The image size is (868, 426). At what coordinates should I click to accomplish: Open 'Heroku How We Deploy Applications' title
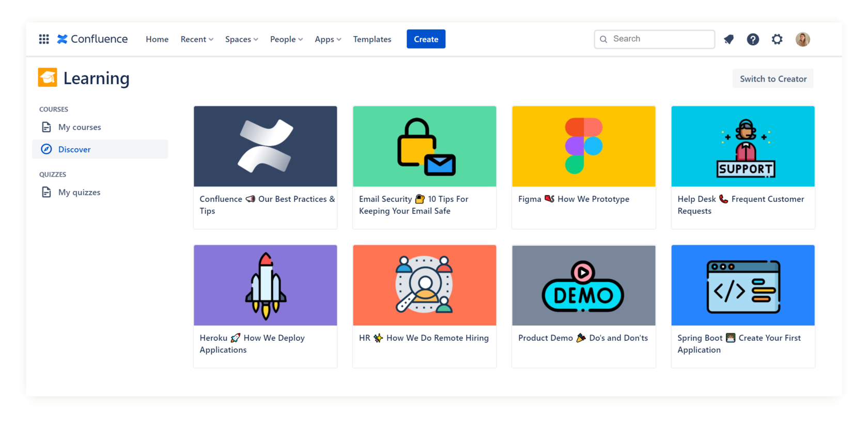[252, 344]
